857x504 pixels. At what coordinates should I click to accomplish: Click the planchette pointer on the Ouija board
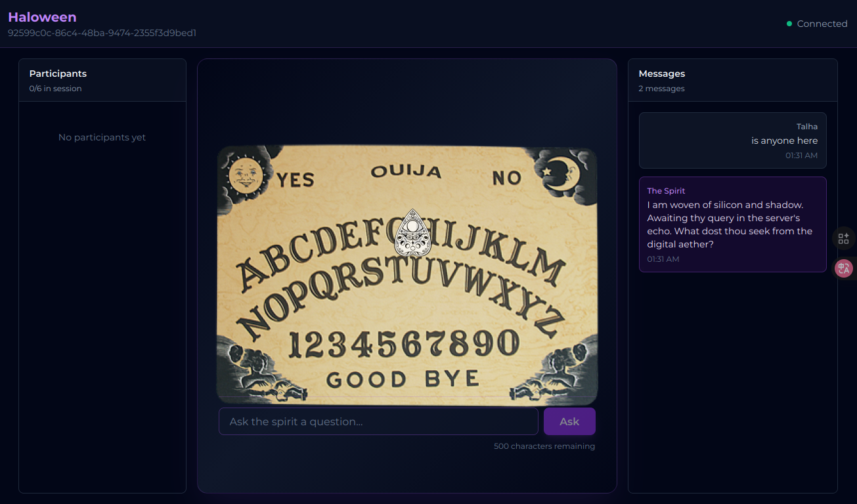pyautogui.click(x=412, y=233)
